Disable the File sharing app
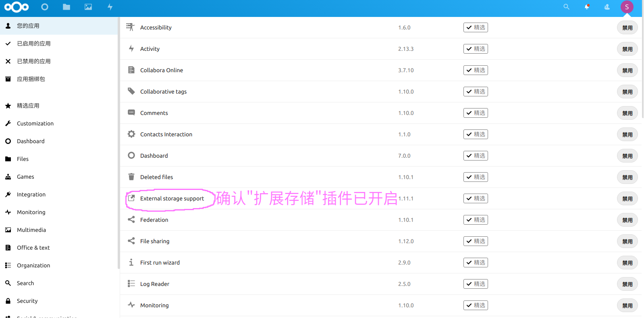This screenshot has height=319, width=644. click(x=627, y=242)
